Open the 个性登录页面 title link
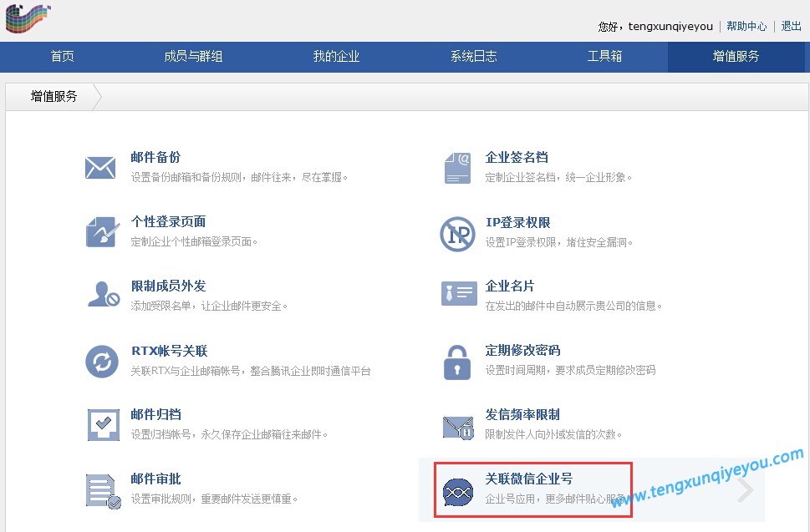The image size is (810, 532). pos(168,222)
